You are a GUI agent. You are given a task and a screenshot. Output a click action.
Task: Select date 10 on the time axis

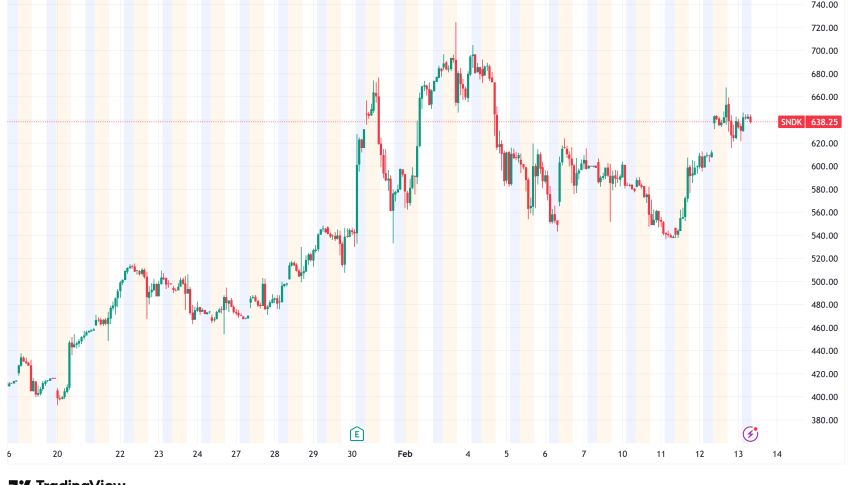(x=622, y=453)
